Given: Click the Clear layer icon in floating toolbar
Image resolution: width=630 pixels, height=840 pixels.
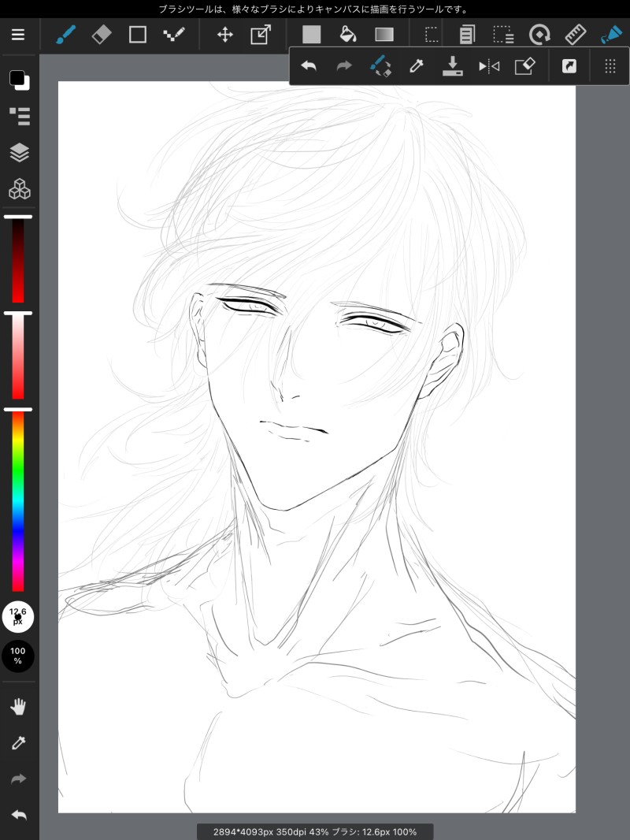Looking at the screenshot, I should pyautogui.click(x=524, y=66).
